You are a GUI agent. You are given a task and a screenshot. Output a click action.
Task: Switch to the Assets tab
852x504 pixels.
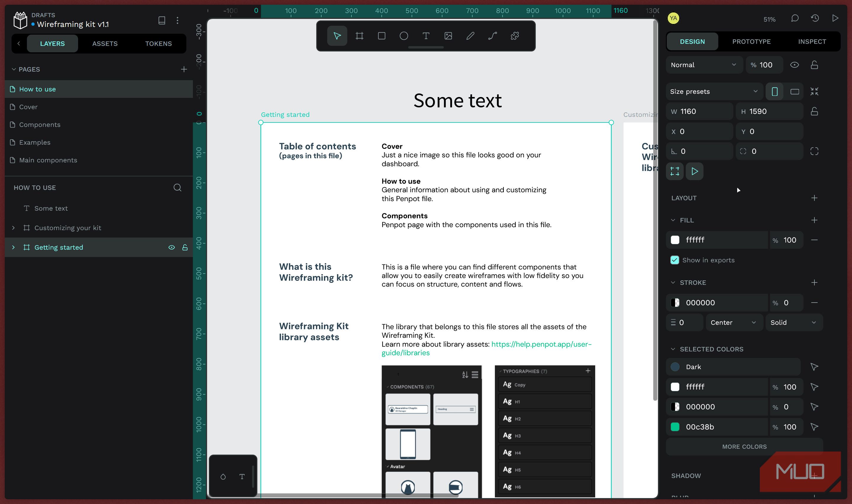105,43
